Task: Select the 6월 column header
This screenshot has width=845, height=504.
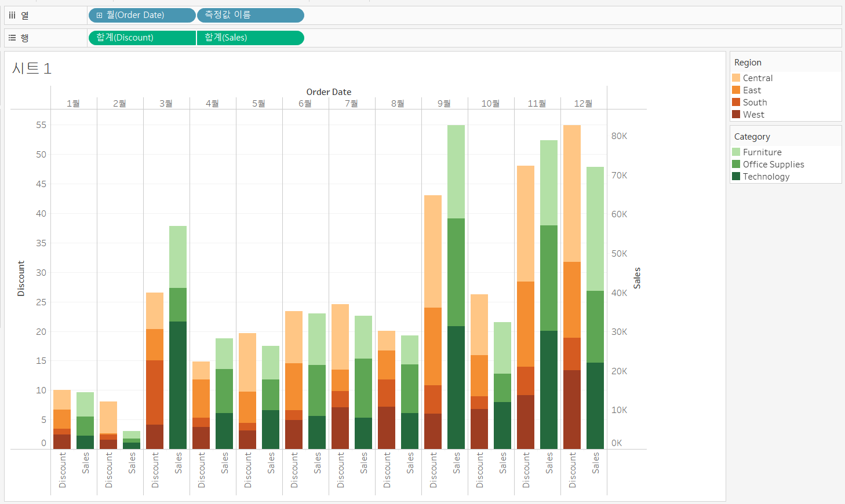Action: (305, 103)
